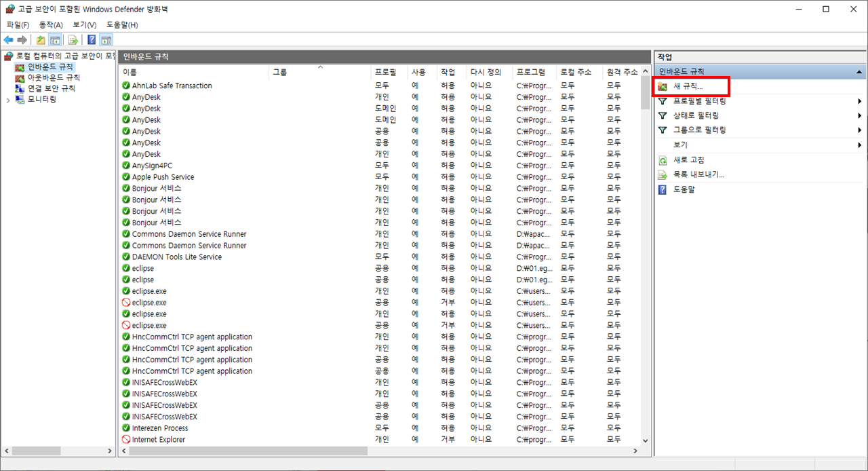Open the 동작(A) menu

(x=51, y=24)
